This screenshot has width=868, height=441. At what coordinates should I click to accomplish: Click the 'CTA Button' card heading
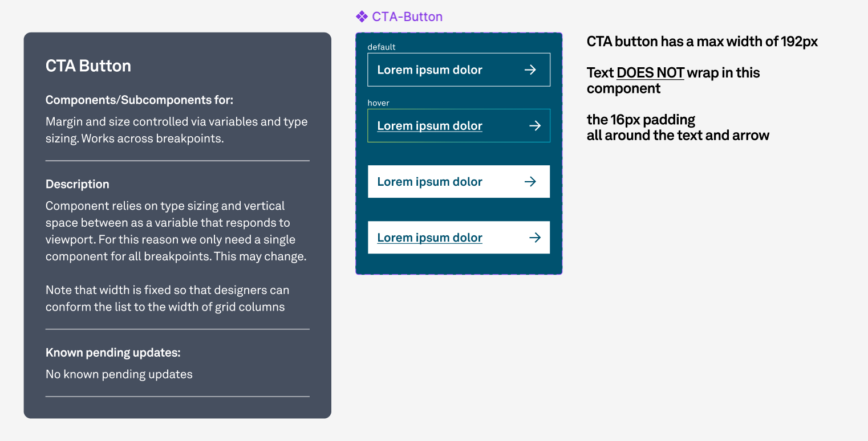tap(88, 66)
